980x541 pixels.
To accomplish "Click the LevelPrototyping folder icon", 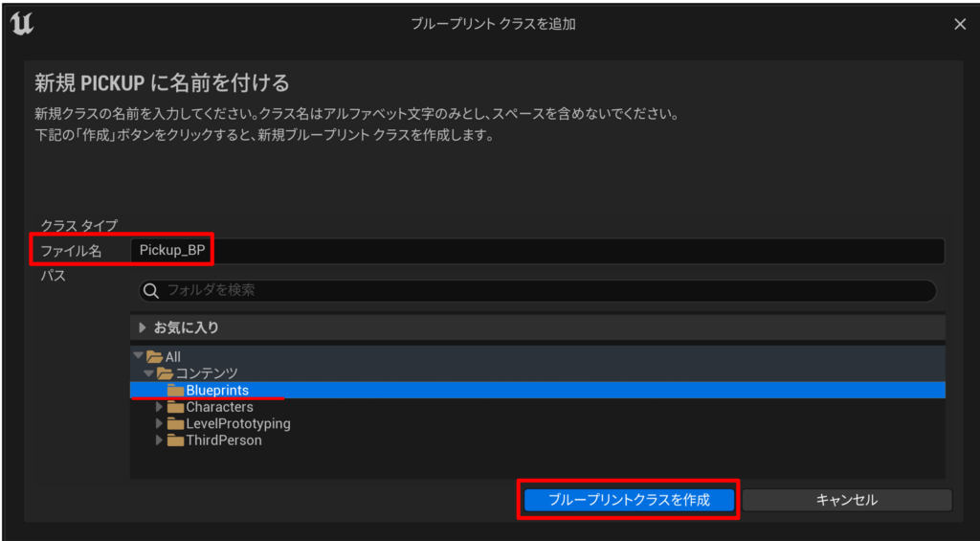I will (176, 424).
